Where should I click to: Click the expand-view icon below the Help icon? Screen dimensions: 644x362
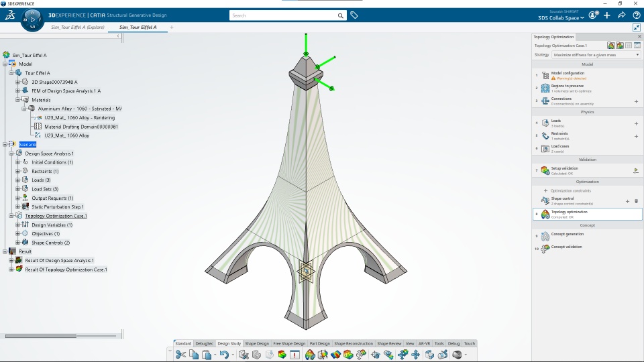tap(637, 27)
